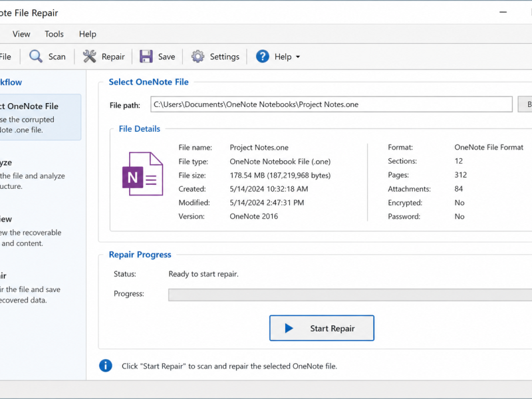
Task: Click the Encrypted: label
Action: [405, 203]
